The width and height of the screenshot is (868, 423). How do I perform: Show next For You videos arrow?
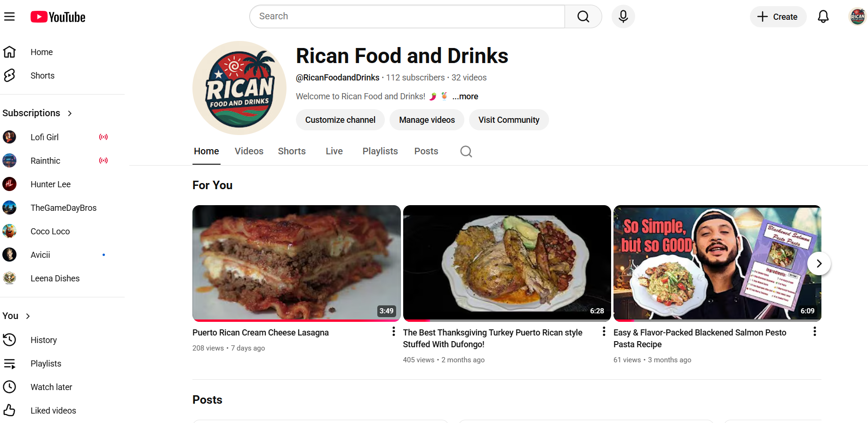pos(819,263)
